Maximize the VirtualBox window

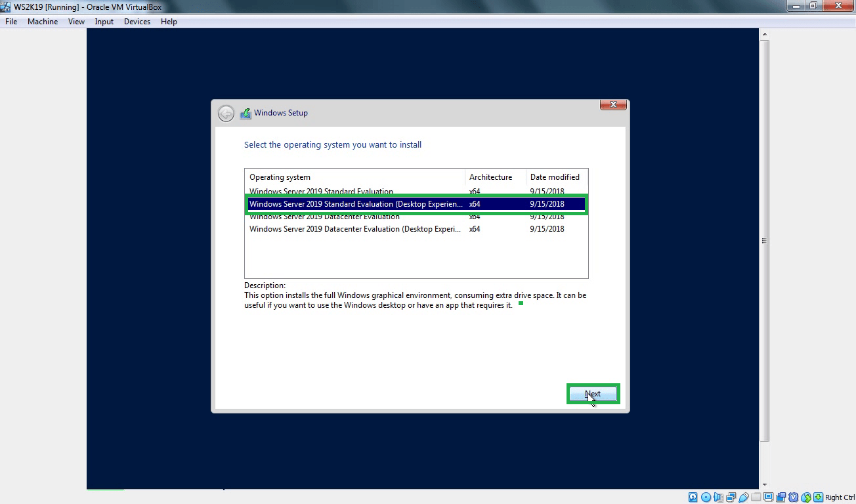coord(813,6)
